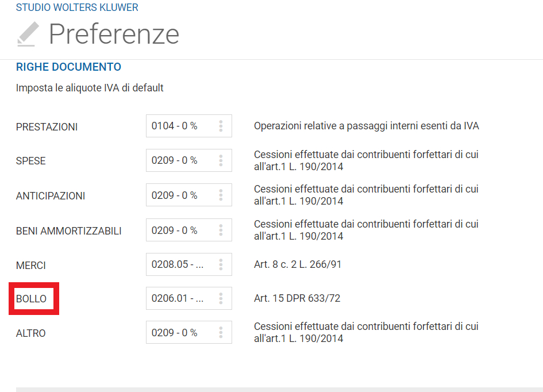The width and height of the screenshot is (543, 392).
Task: Click 'Imposta le aliquote IVA di default' text
Action: [x=90, y=88]
